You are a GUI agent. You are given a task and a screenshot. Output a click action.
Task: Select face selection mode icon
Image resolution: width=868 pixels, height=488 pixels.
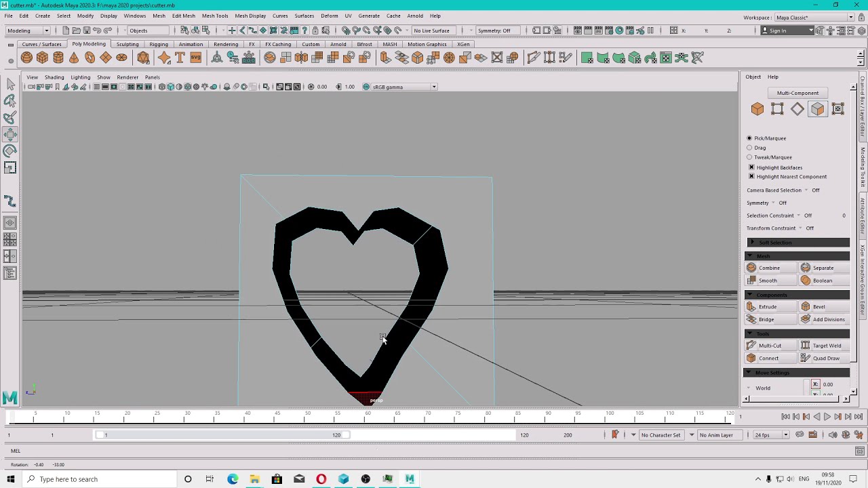tap(818, 109)
